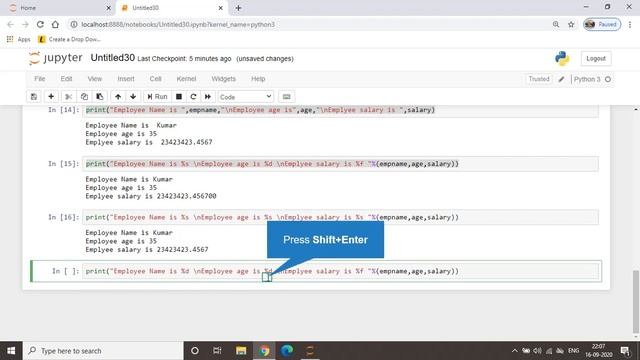
Task: Open the Paused profile button
Action: 602,24
